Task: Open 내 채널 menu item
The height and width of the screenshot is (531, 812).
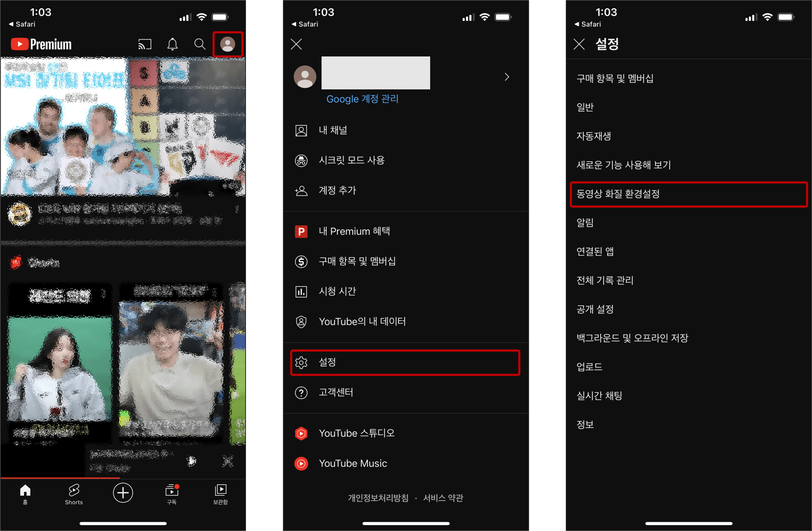Action: click(406, 130)
